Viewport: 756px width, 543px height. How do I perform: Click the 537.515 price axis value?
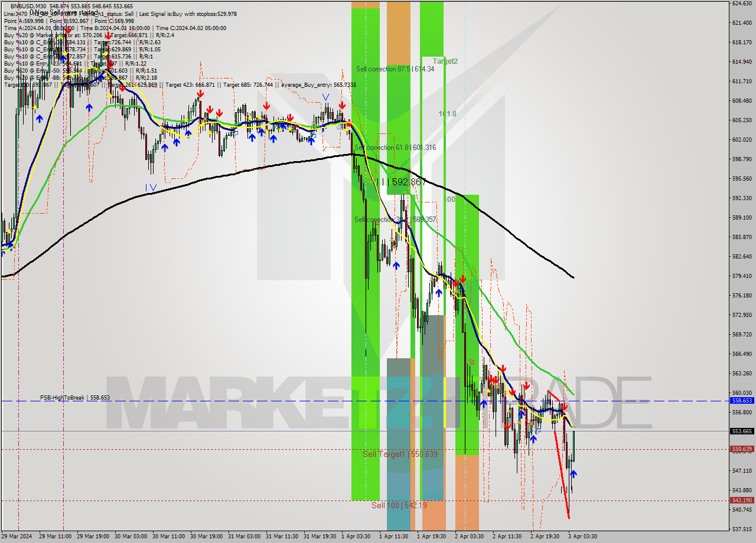pos(742,529)
